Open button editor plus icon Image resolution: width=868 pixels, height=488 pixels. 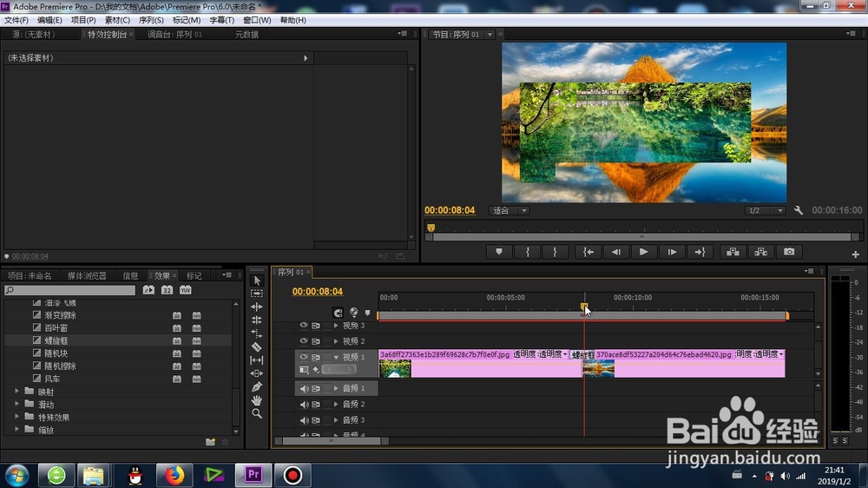point(855,254)
